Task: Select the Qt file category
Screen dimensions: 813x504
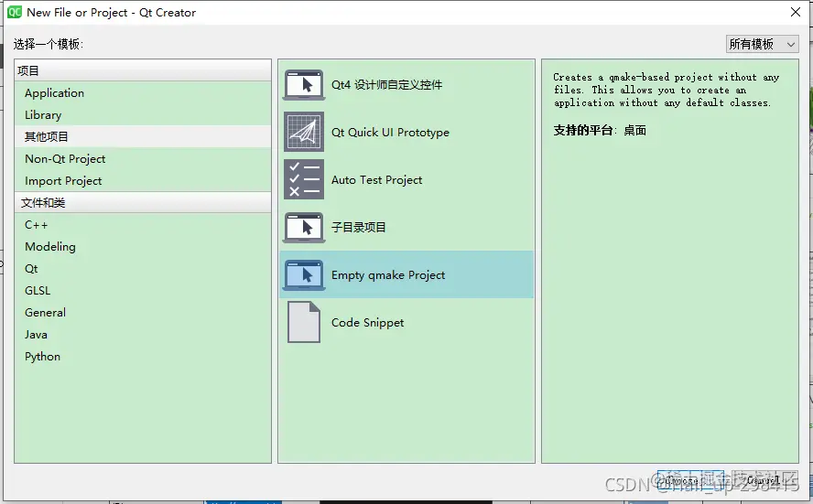Action: tap(143, 269)
